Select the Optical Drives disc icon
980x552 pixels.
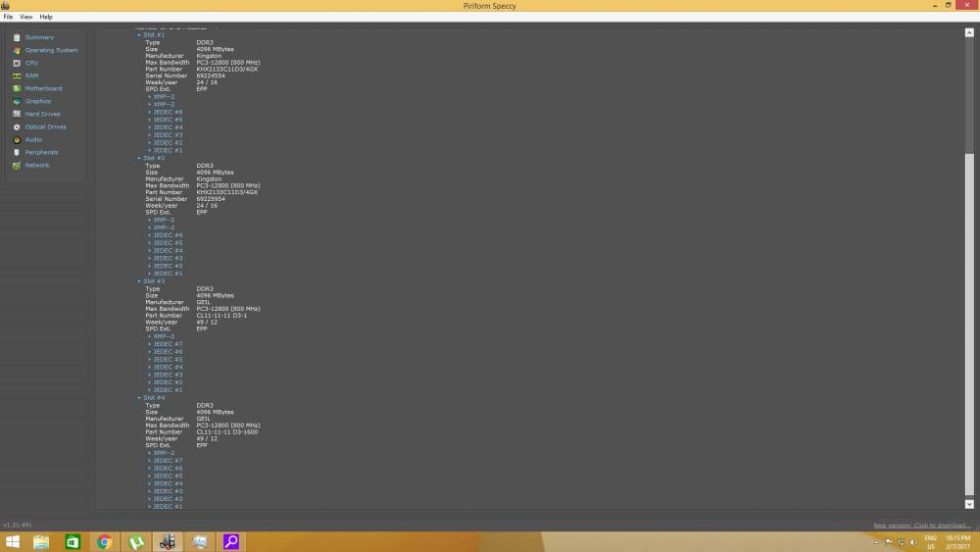tap(17, 126)
